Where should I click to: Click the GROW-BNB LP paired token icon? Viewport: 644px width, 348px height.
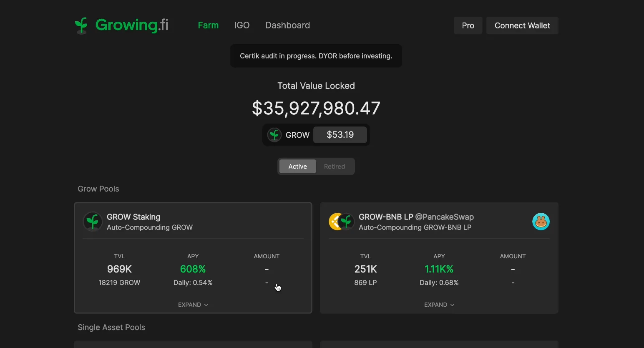(342, 222)
